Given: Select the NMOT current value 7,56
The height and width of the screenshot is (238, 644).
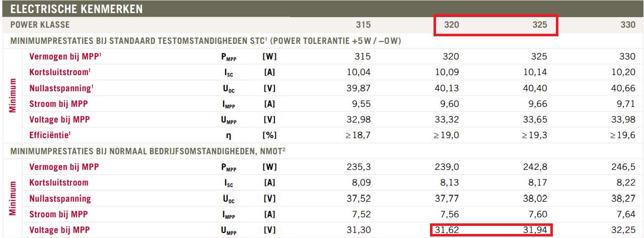Looking at the screenshot, I should pos(450,214).
